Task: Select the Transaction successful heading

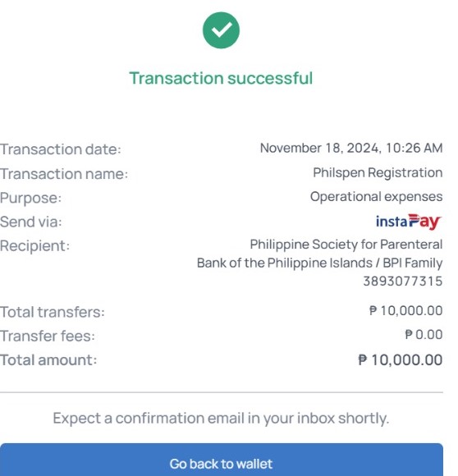Action: pos(221,78)
